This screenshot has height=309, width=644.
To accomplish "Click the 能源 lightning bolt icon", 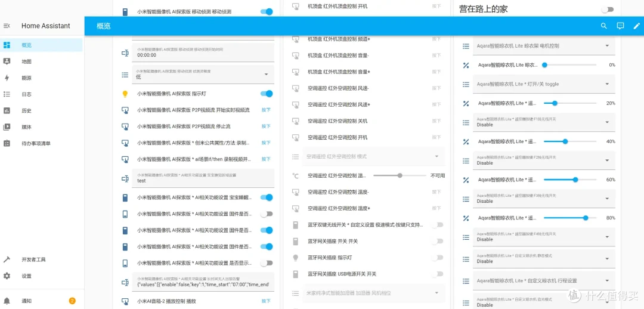I will 7,78.
